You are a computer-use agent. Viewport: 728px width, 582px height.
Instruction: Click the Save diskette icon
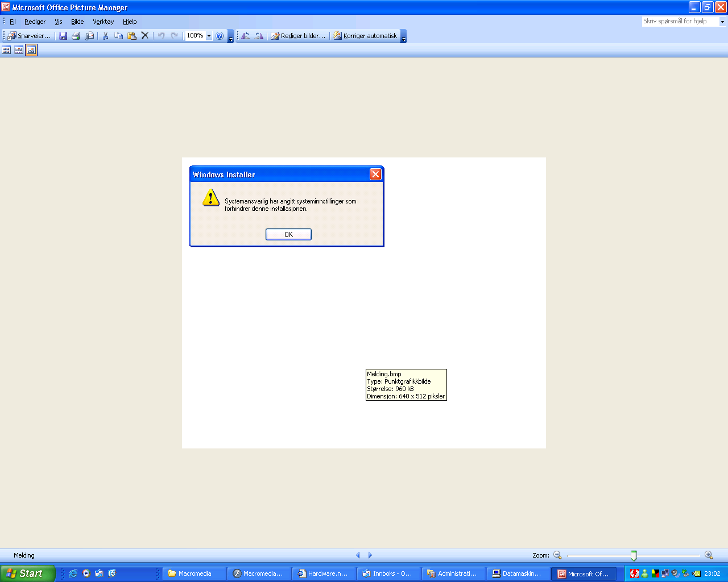pyautogui.click(x=63, y=36)
